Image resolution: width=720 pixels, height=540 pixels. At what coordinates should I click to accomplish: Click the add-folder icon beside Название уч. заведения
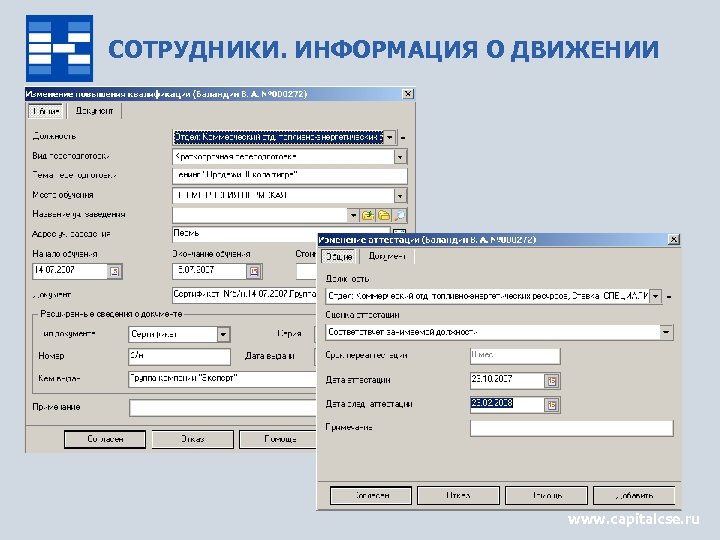pos(367,215)
